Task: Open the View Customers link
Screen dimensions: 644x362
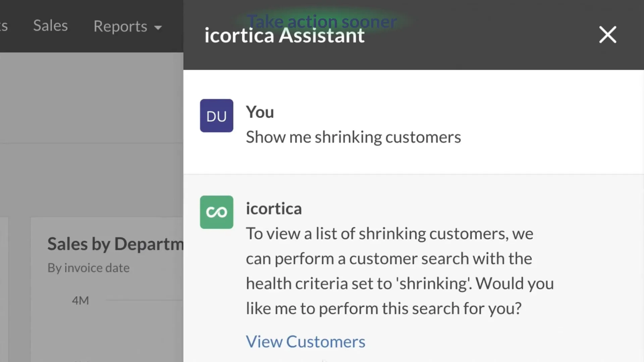Action: coord(305,342)
